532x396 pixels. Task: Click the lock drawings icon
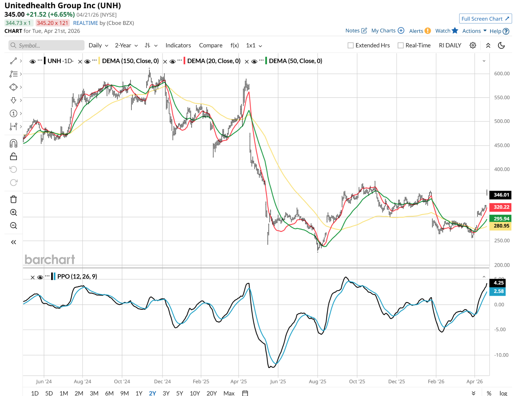coord(13,156)
